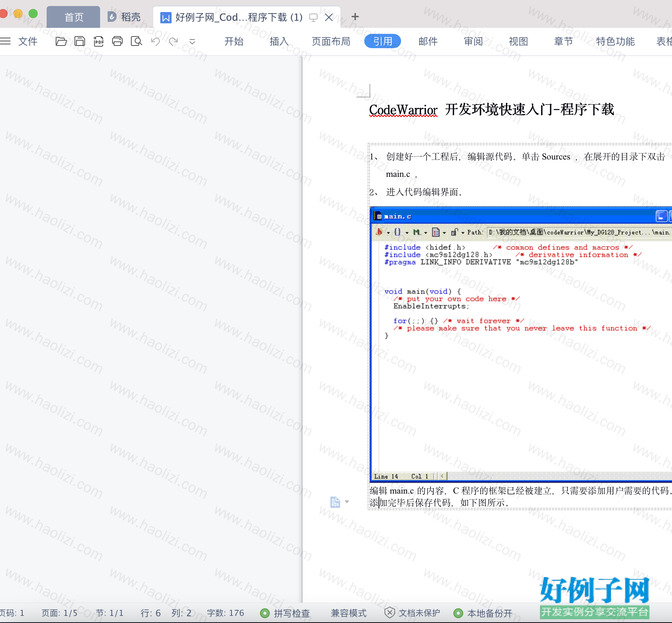Toggle 拼写检查 in the status bar
This screenshot has height=623, width=672.
pyautogui.click(x=285, y=613)
